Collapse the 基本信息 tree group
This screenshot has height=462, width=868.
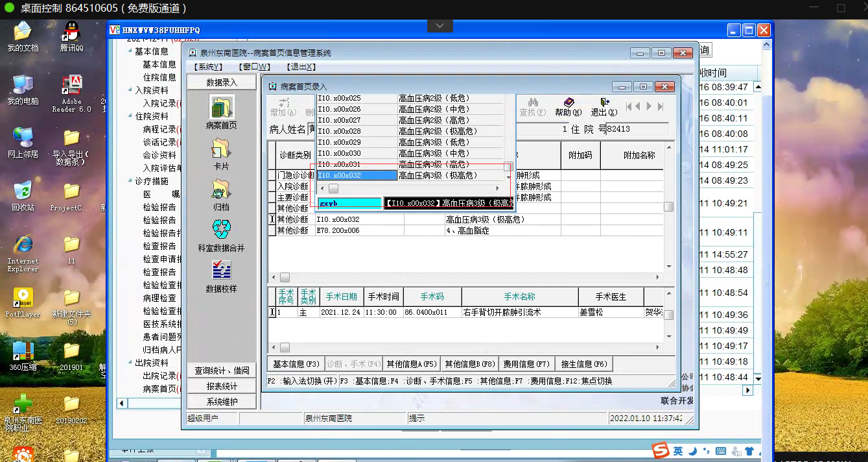[x=130, y=51]
